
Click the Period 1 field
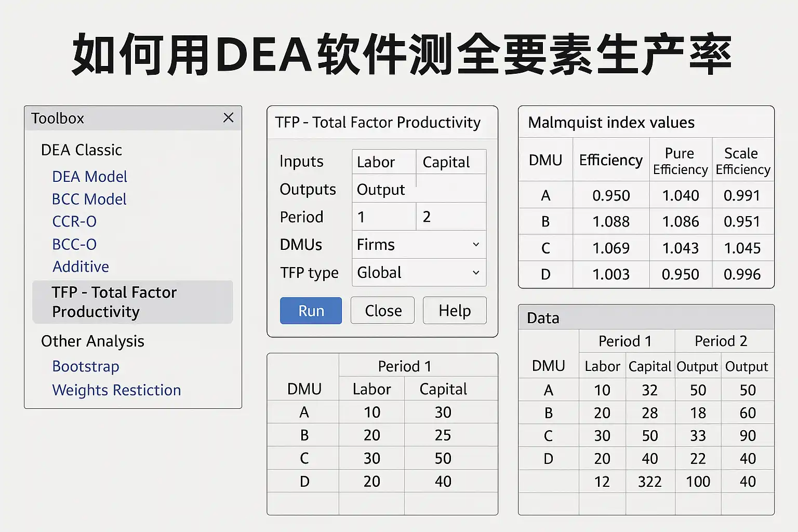pos(384,217)
